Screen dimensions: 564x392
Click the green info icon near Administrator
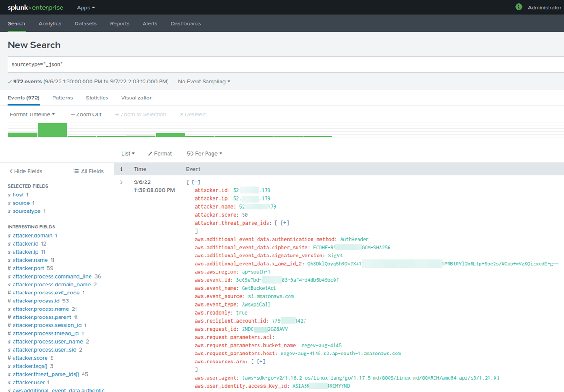pos(519,8)
